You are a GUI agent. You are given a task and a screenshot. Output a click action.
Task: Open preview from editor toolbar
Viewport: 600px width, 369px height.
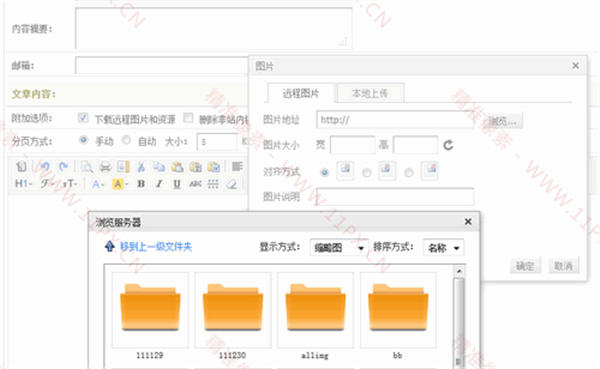tap(86, 167)
